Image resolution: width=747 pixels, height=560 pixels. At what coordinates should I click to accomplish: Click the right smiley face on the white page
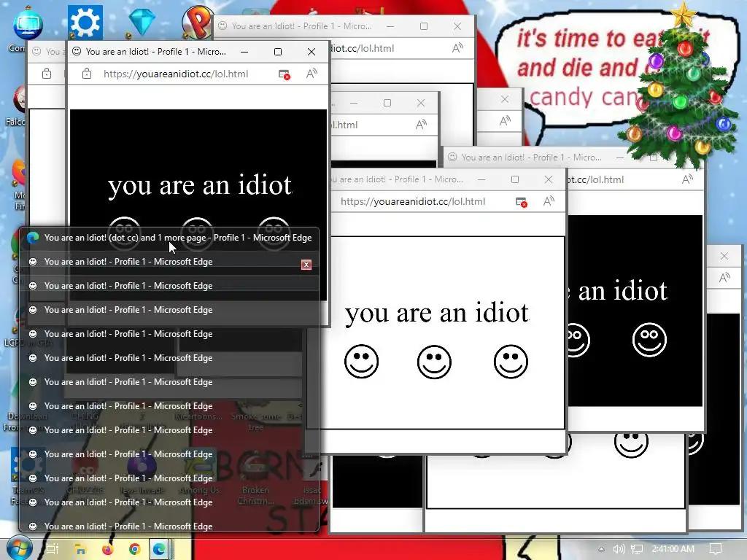[x=511, y=362]
